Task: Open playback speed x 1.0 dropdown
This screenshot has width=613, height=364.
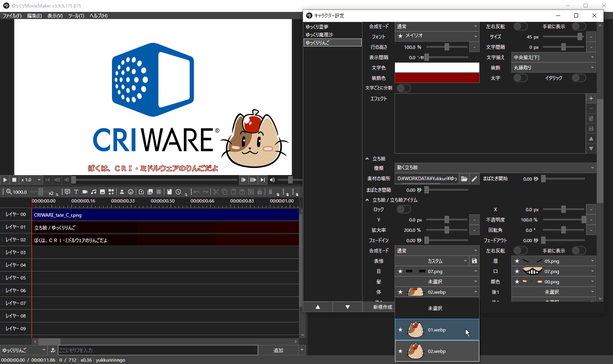Action: point(31,180)
